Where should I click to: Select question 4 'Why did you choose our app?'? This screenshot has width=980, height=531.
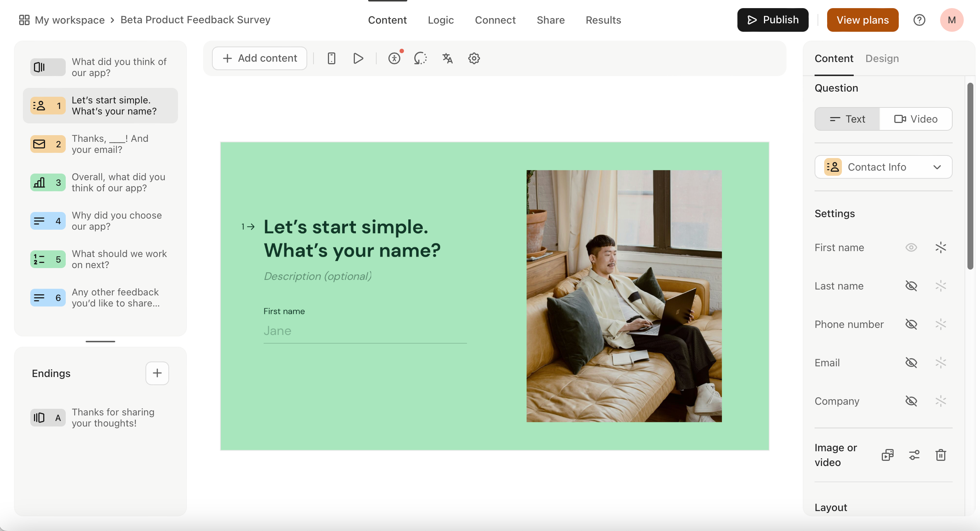tap(100, 220)
